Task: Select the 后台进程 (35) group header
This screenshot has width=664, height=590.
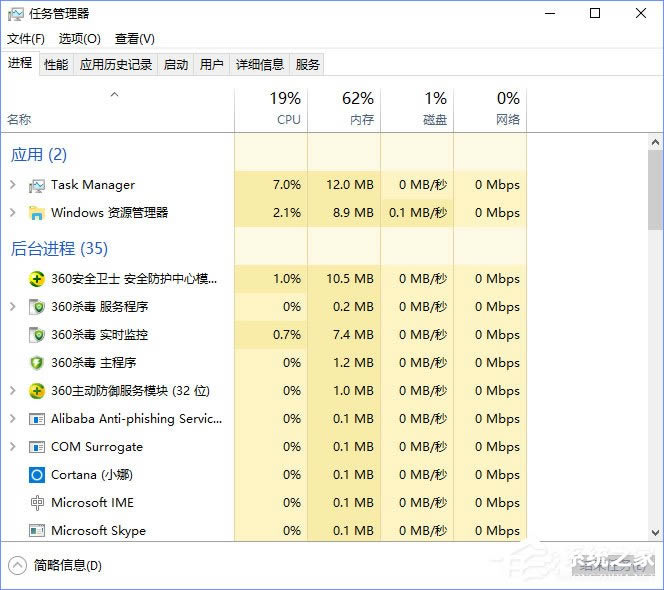Action: (59, 249)
